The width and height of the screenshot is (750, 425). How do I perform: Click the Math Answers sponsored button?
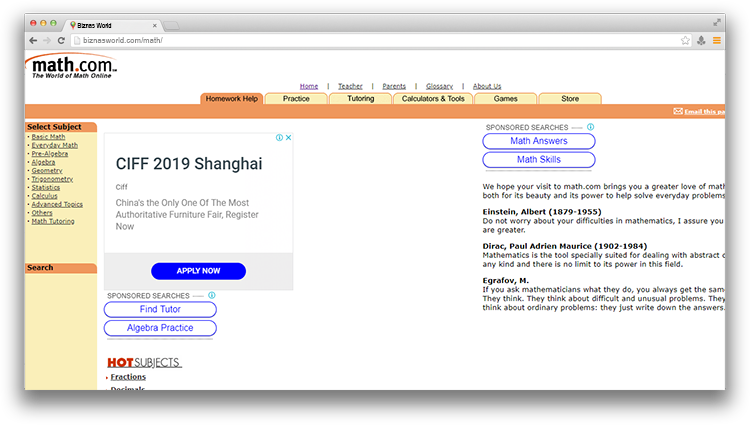pos(538,141)
